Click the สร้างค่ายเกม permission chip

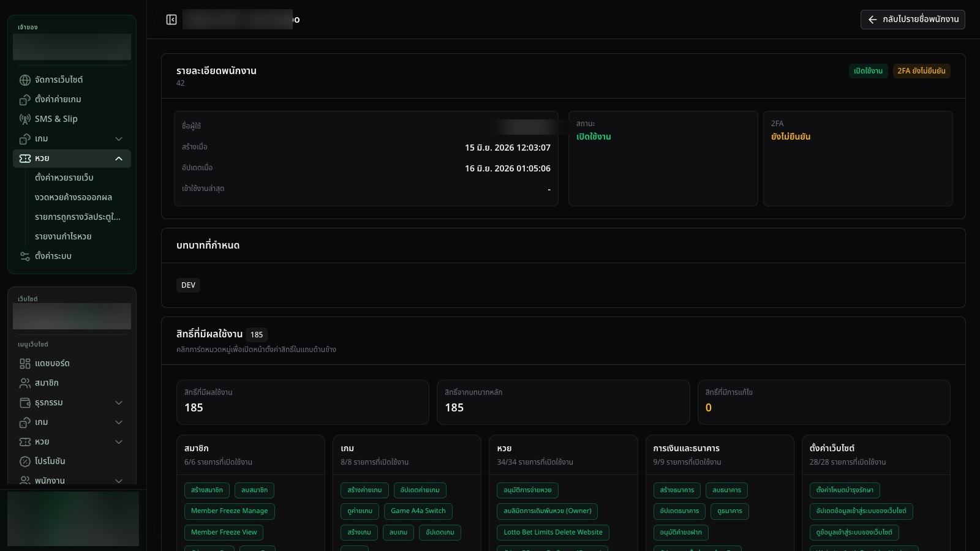(364, 490)
